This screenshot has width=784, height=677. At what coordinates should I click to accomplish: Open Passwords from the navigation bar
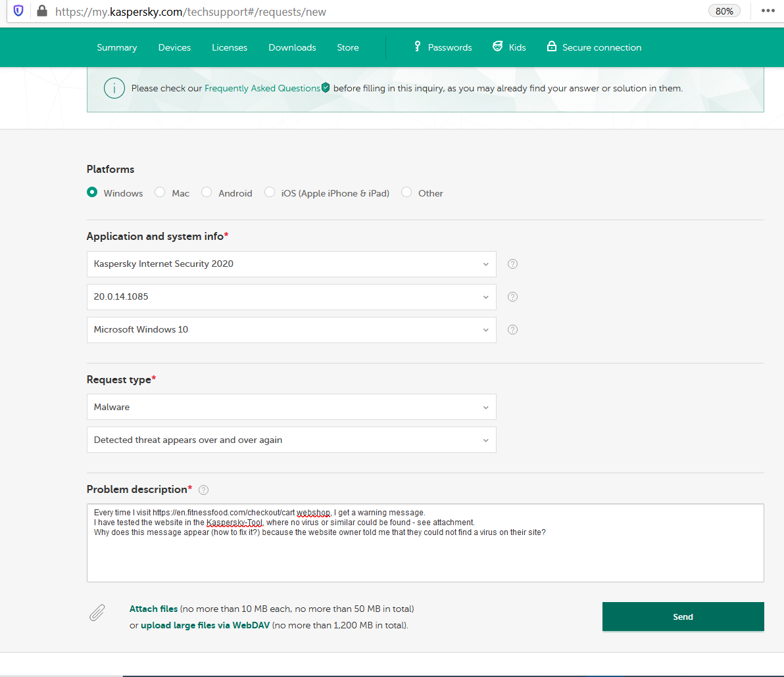point(449,47)
